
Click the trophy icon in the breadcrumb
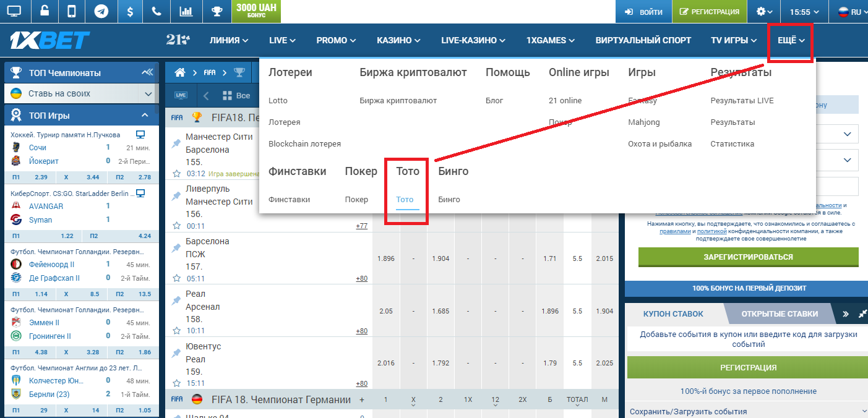click(x=239, y=72)
